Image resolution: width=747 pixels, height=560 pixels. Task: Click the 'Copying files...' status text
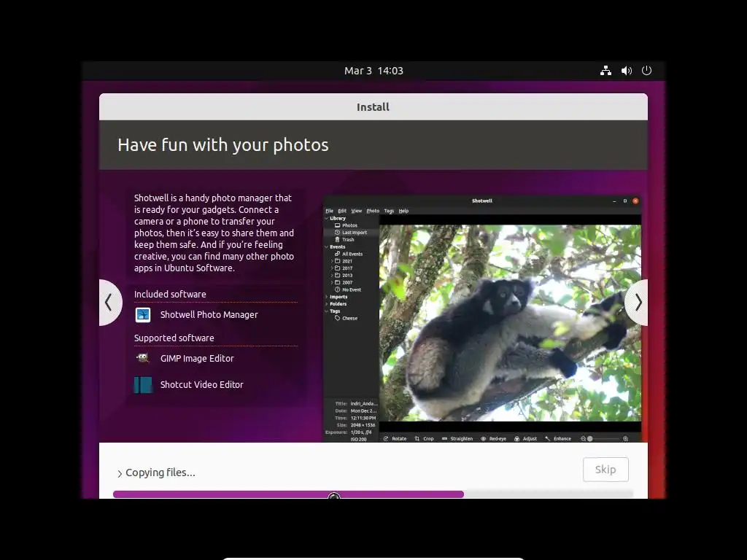pos(160,472)
